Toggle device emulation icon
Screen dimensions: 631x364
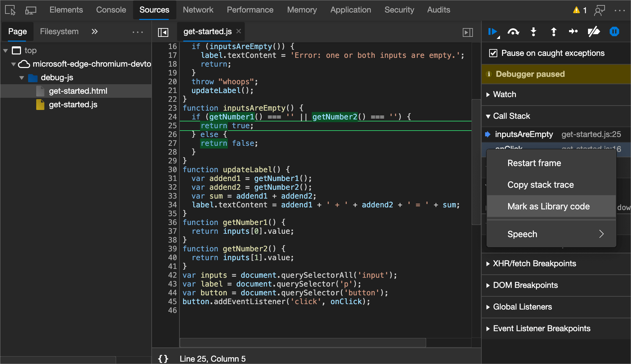click(30, 10)
